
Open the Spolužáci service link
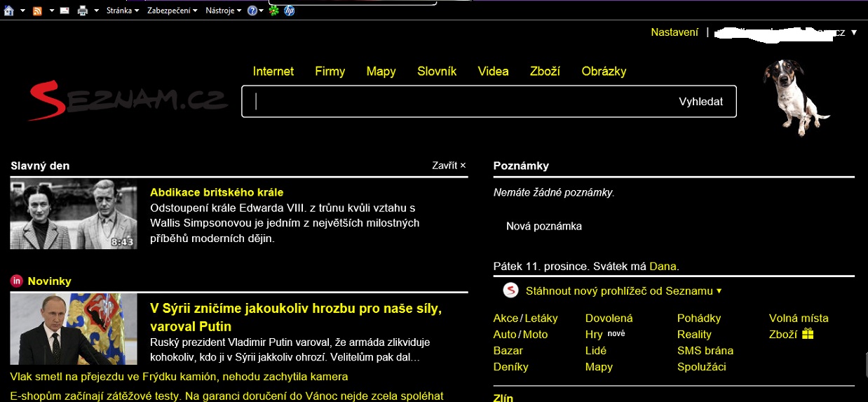click(702, 367)
